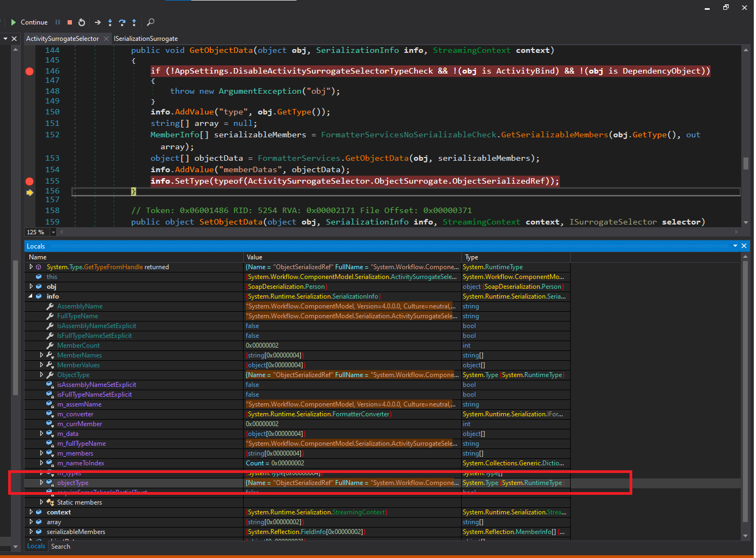Open search via the magnifier icon
Image resolution: width=756 pixels, height=558 pixels.
click(x=151, y=22)
